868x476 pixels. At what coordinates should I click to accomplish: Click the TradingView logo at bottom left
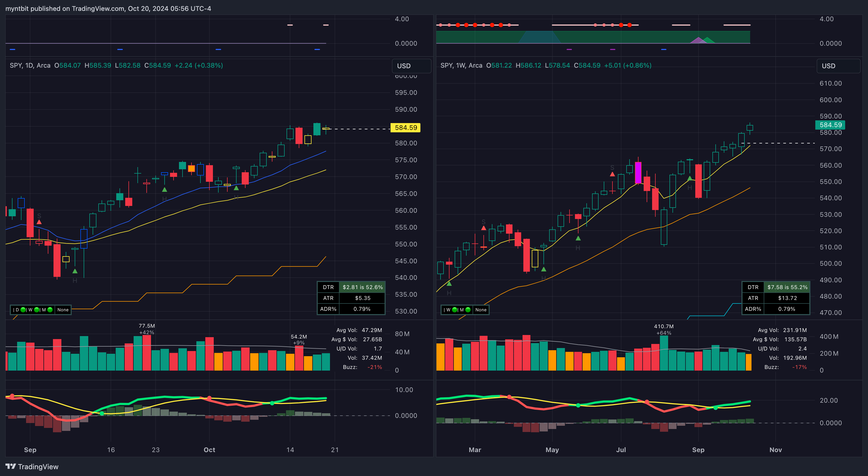(32, 466)
